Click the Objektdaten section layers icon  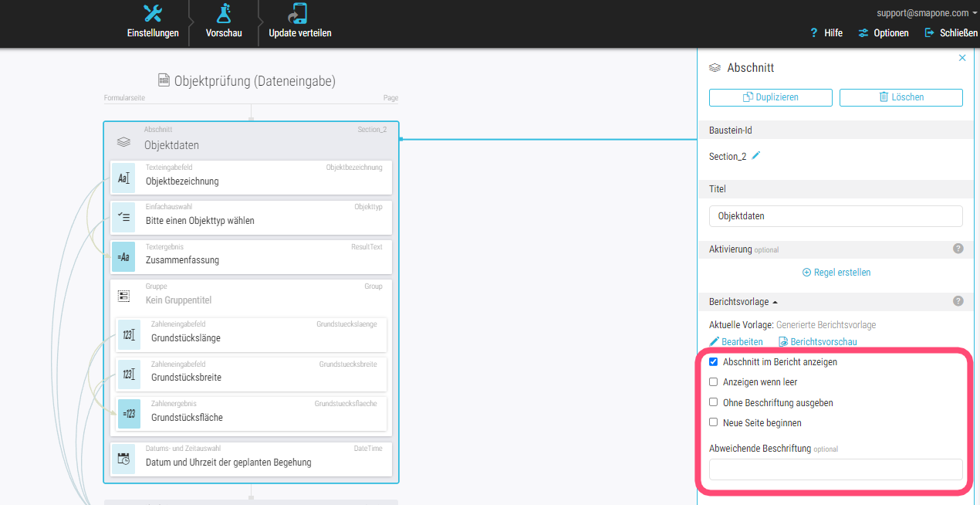(123, 142)
